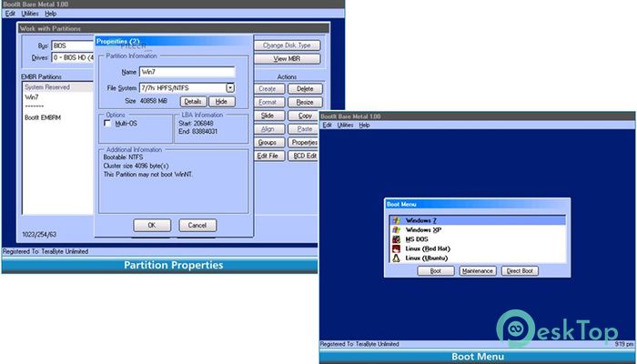Click the Slide action button
The image size is (637, 364).
(x=268, y=116)
